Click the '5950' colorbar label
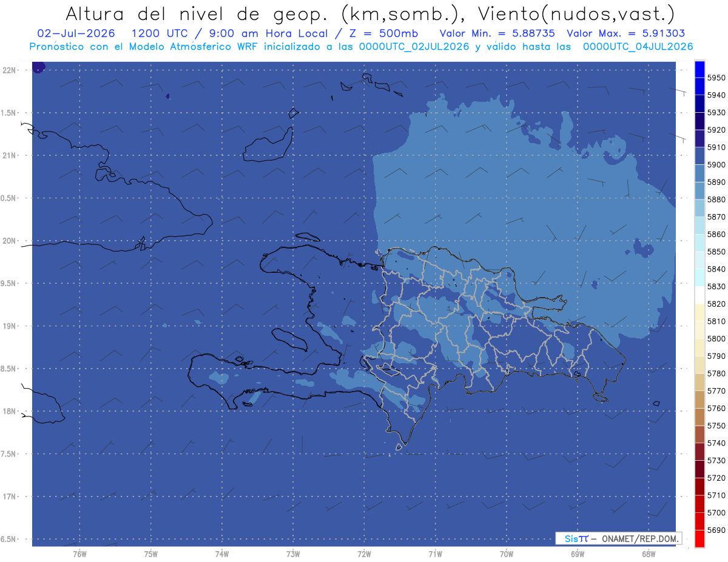 pyautogui.click(x=716, y=78)
